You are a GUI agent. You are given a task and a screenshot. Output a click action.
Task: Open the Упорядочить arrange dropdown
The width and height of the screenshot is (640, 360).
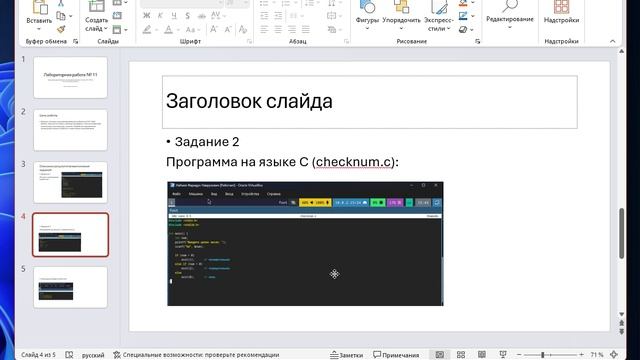(x=401, y=29)
